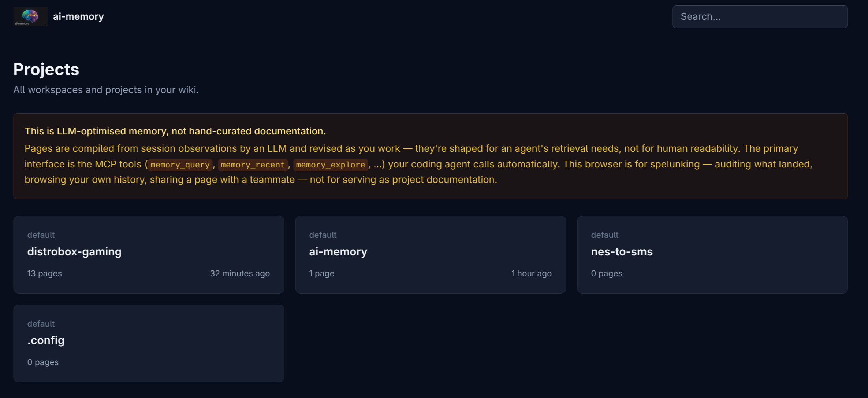The image size is (868, 398).
Task: Click the '1 hour ago' timestamp
Action: pyautogui.click(x=532, y=273)
